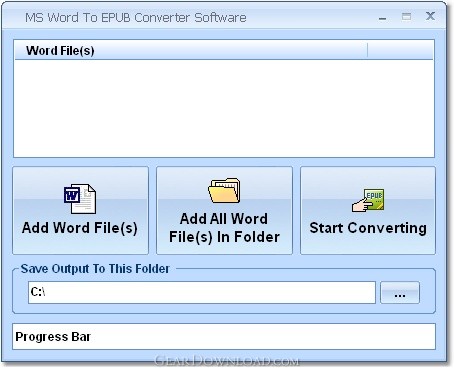Click the Progress Bar area
454x369 pixels.
(224, 337)
